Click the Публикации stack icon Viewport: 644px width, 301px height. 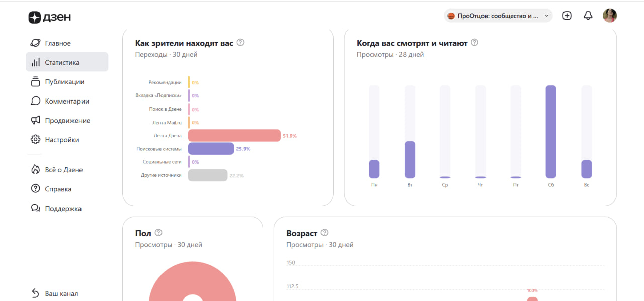[35, 81]
